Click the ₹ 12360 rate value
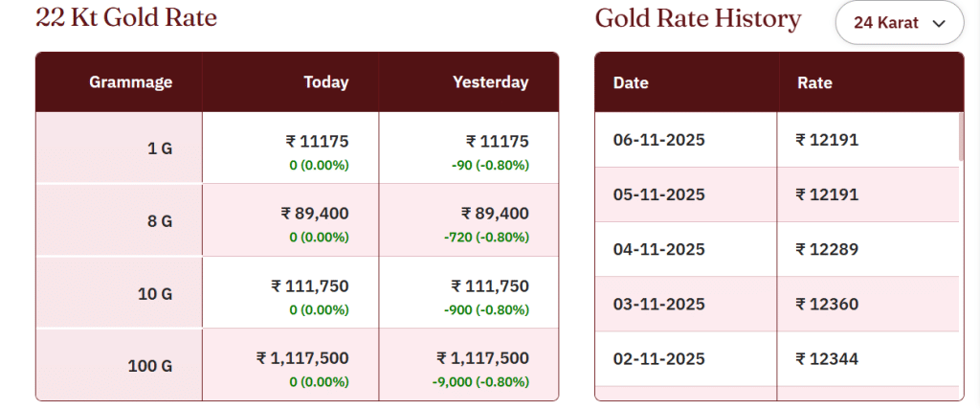 (x=827, y=305)
